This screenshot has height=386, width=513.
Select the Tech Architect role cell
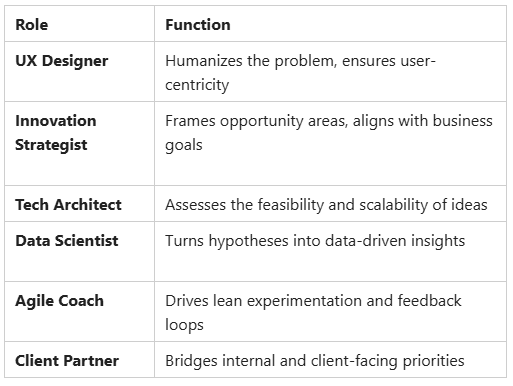point(79,204)
